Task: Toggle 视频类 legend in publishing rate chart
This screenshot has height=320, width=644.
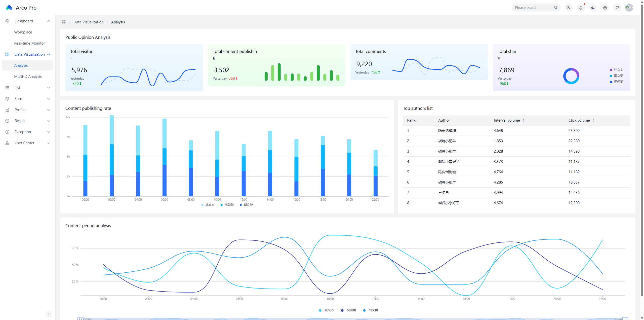Action: pyautogui.click(x=227, y=205)
